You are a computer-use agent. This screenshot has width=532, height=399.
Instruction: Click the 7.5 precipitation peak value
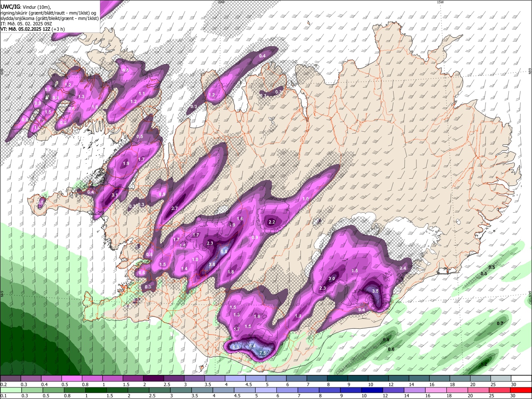[x=262, y=353]
